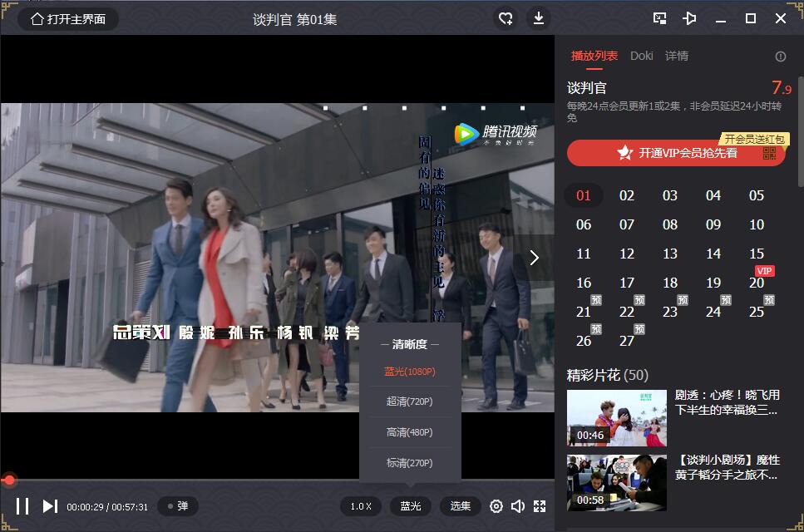Click 开通VIP会员抢先看 button

[x=676, y=153]
